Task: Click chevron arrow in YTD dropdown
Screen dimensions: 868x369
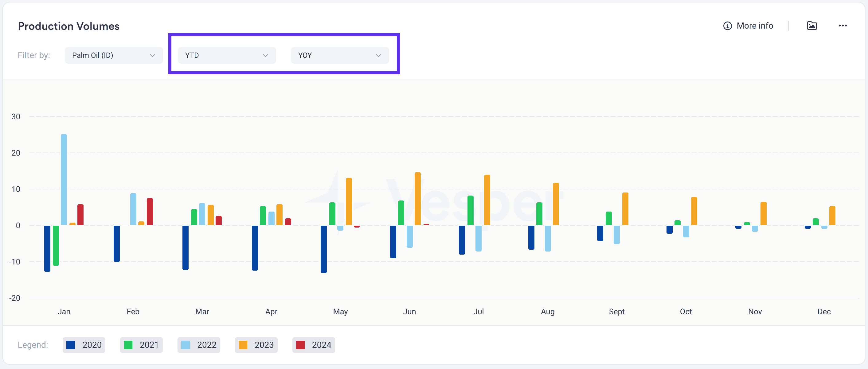Action: tap(265, 55)
